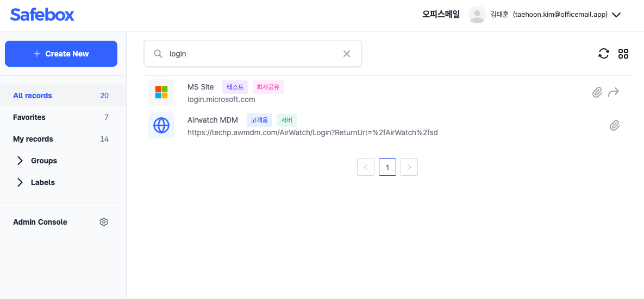Open Favorites in sidebar
This screenshot has height=299, width=644.
point(29,117)
